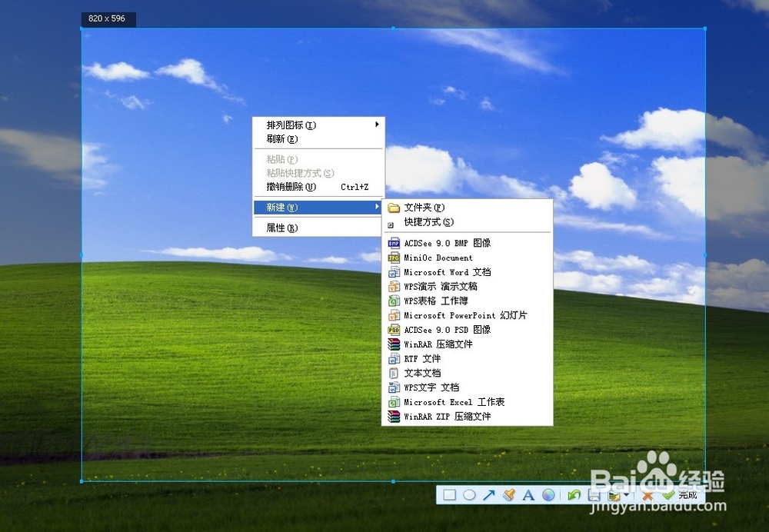Open 属性 from the context menu
This screenshot has height=532, width=769.
tap(318, 228)
